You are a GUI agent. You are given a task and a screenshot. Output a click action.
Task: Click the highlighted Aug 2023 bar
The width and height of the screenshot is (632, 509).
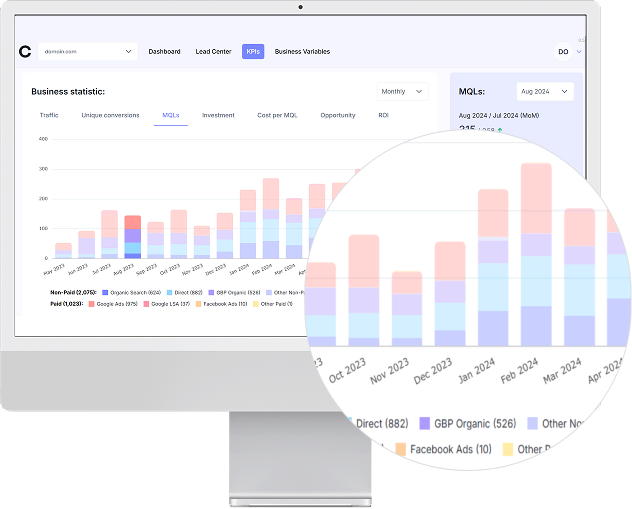pyautogui.click(x=132, y=237)
